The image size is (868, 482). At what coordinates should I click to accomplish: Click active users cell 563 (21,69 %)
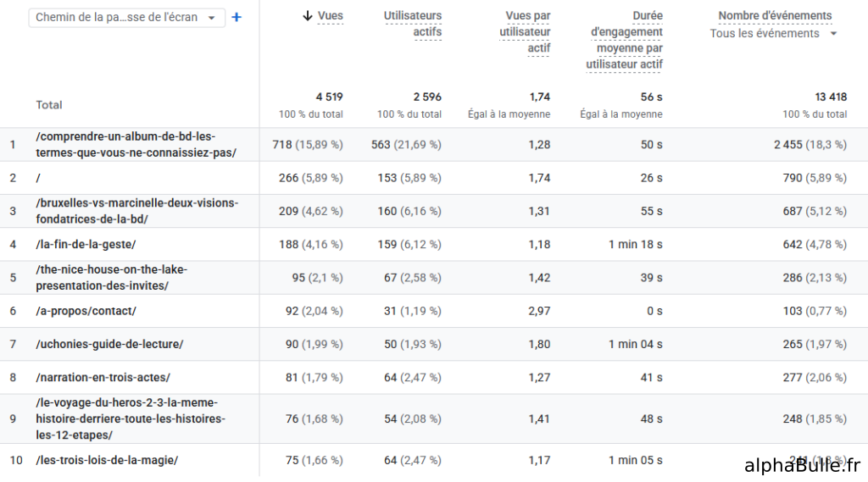[406, 145]
